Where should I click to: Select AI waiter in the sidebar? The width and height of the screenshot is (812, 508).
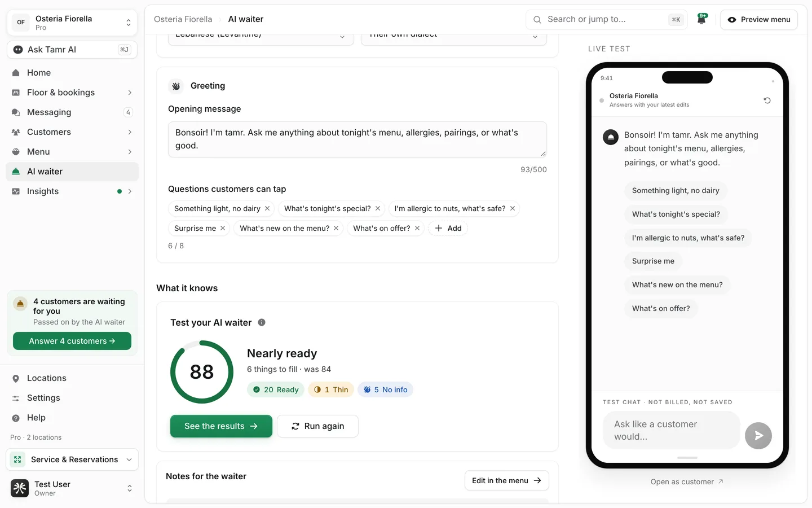tap(72, 172)
